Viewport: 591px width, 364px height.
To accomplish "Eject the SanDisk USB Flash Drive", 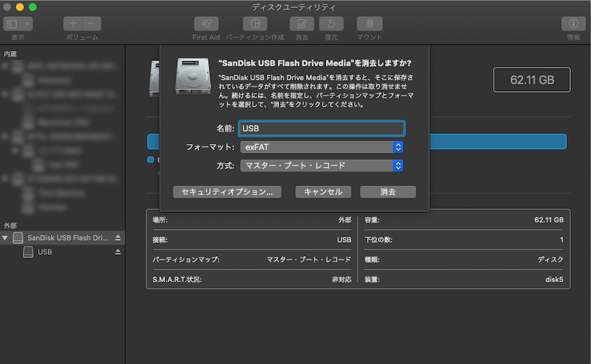I will point(118,238).
